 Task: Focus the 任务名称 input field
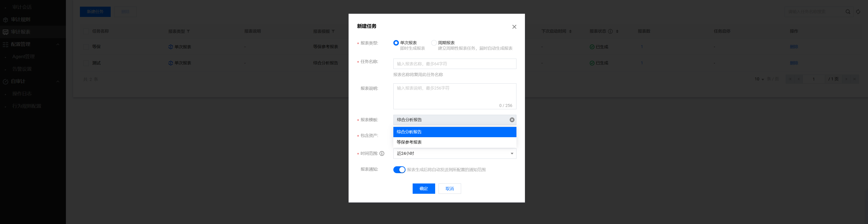tap(454, 64)
